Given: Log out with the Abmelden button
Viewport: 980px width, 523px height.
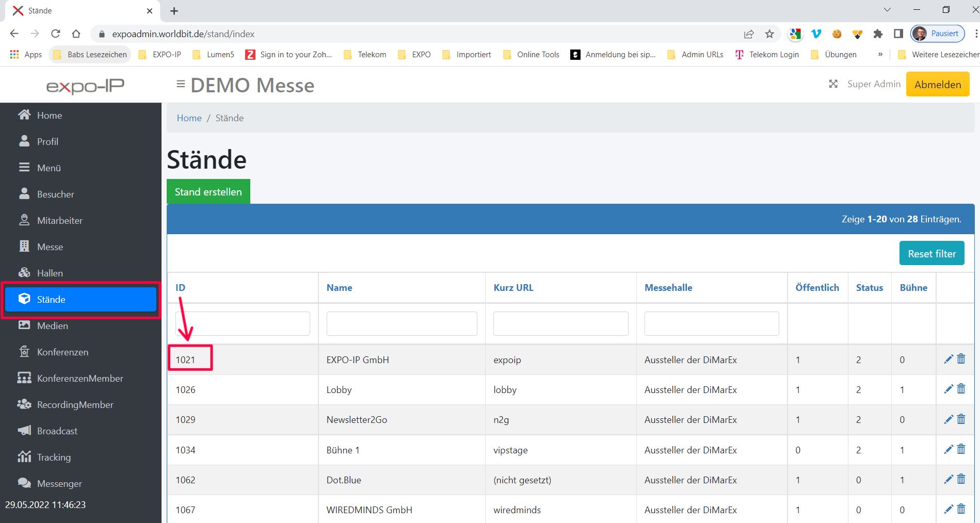Looking at the screenshot, I should click(937, 85).
